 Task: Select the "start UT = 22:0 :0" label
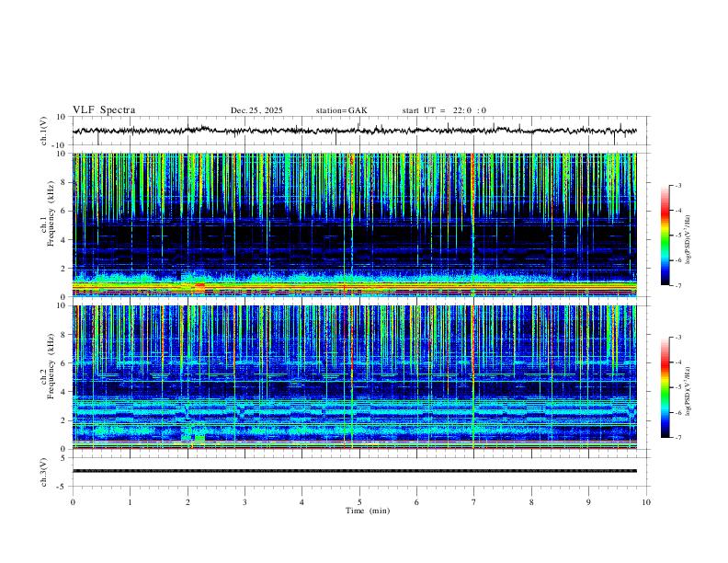click(x=444, y=110)
